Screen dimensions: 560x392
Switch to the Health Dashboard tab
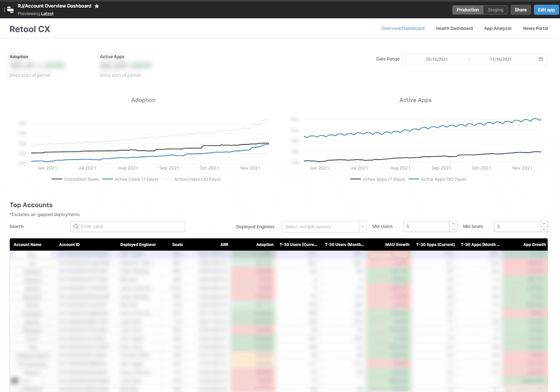(x=454, y=28)
